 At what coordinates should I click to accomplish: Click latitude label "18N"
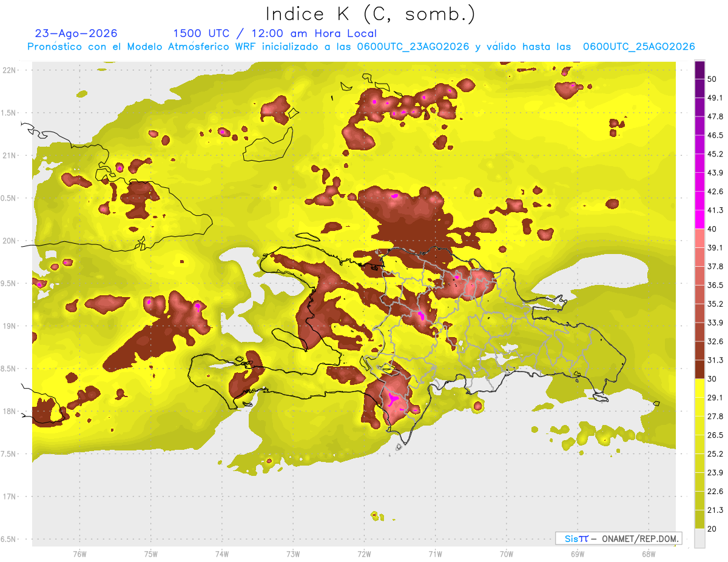click(x=10, y=411)
